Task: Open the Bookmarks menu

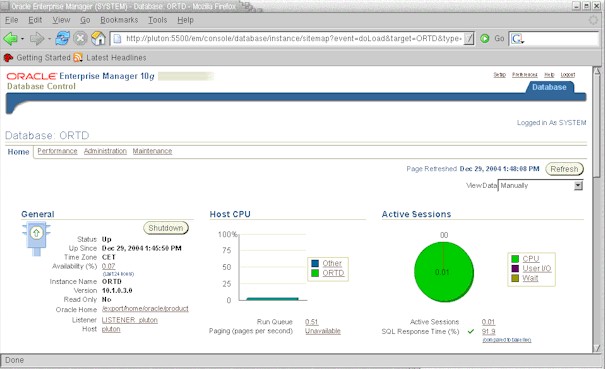Action: click(119, 20)
